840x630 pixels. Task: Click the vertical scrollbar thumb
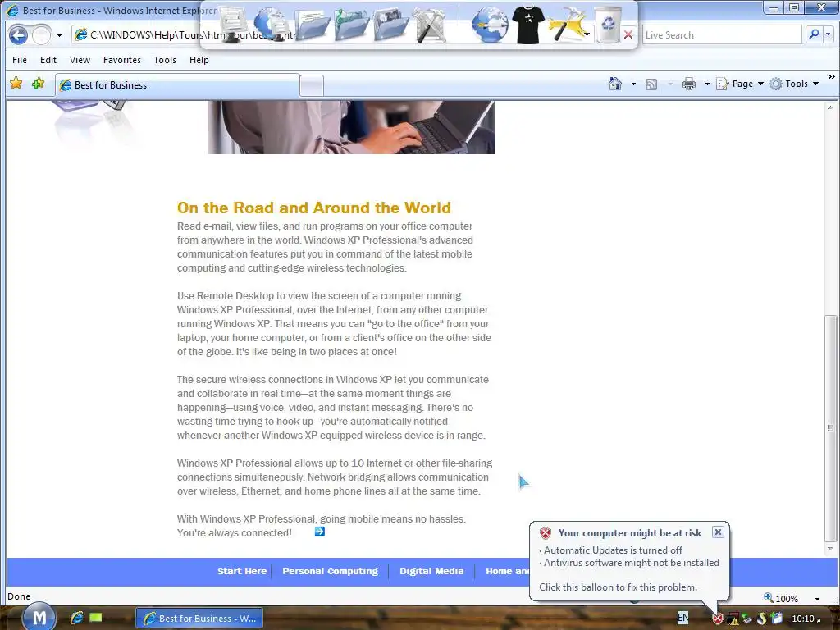[x=830, y=428]
